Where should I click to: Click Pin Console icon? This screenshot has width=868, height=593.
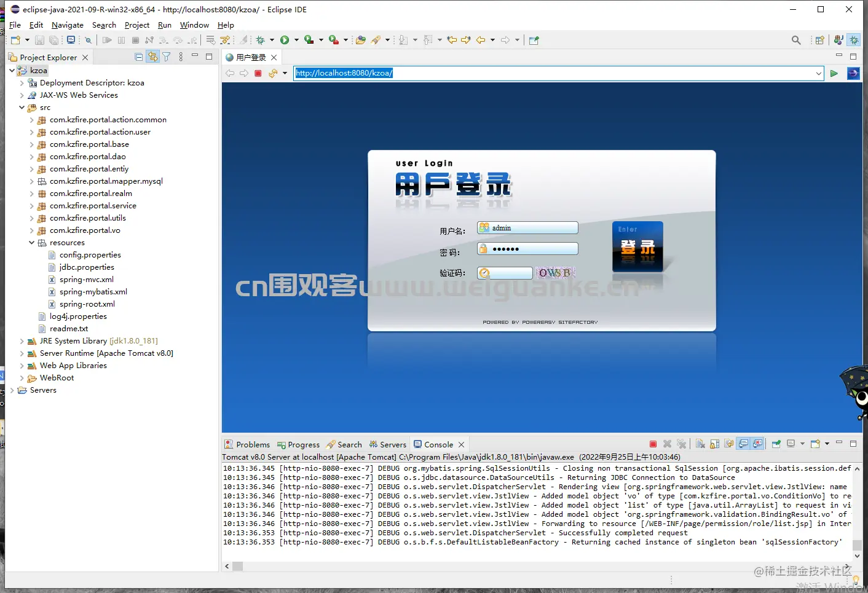[776, 444]
